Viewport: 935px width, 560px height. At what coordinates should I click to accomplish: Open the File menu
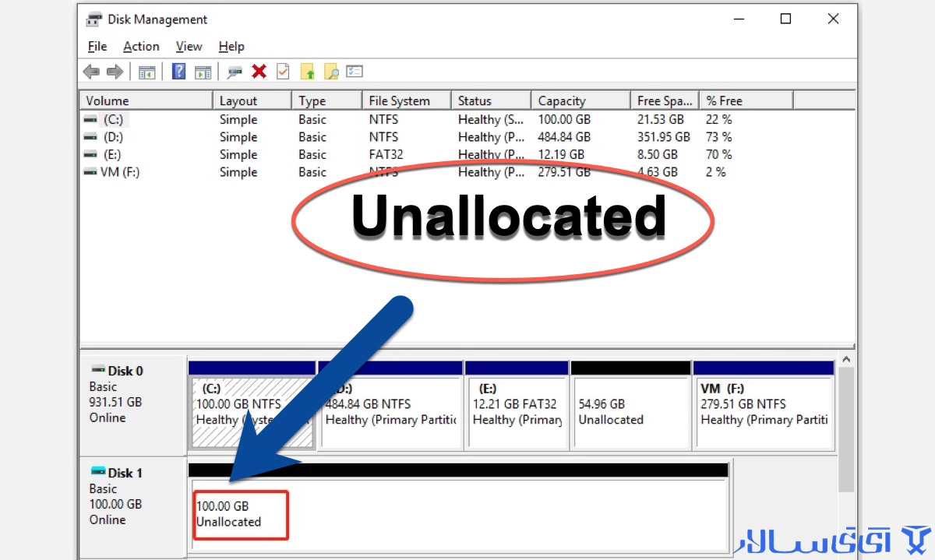tap(97, 46)
